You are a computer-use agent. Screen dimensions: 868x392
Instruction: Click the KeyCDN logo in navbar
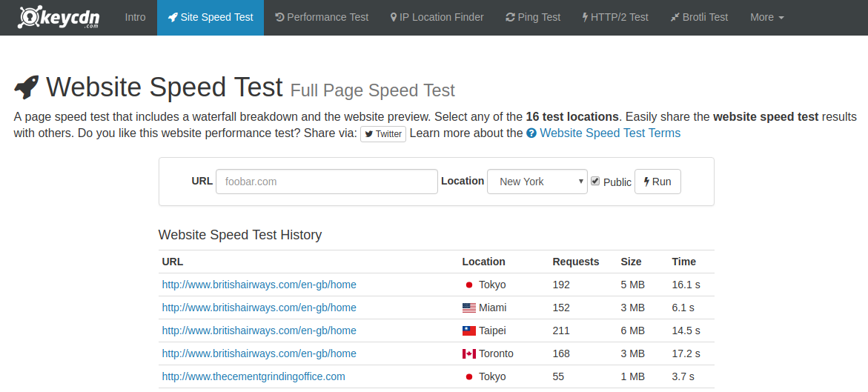tap(59, 17)
